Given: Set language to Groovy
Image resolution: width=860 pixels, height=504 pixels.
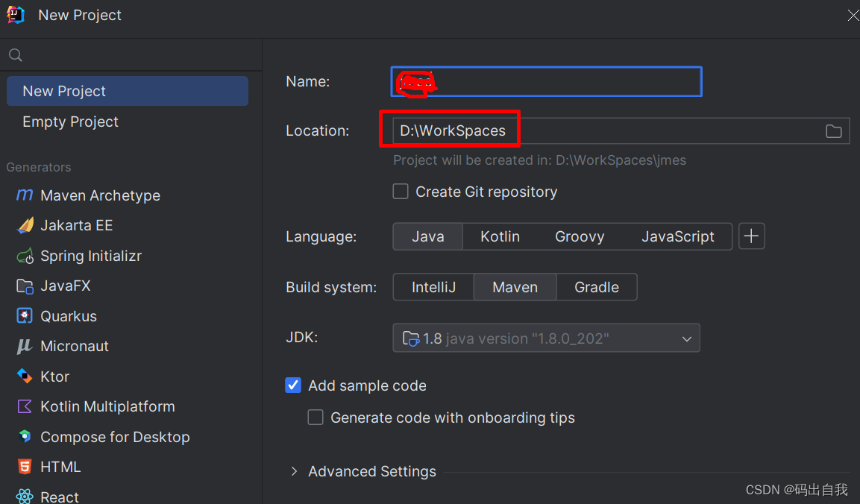Looking at the screenshot, I should [580, 236].
